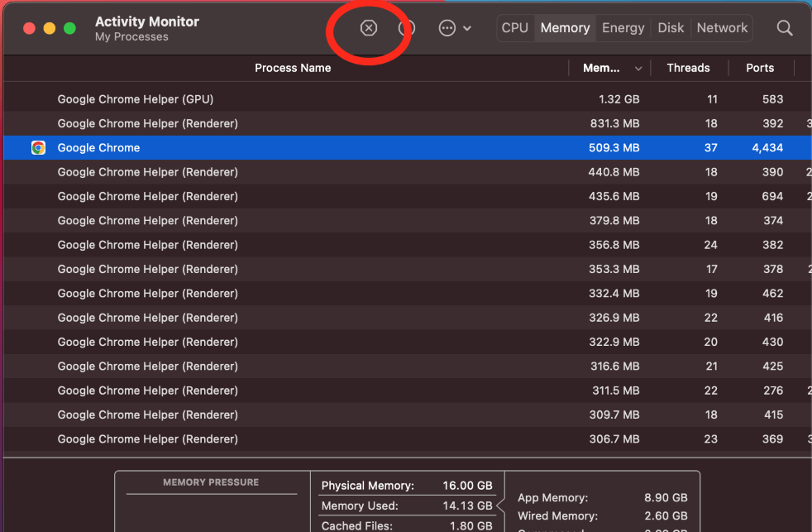Click the ports value 694
This screenshot has width=812, height=532.
772,196
